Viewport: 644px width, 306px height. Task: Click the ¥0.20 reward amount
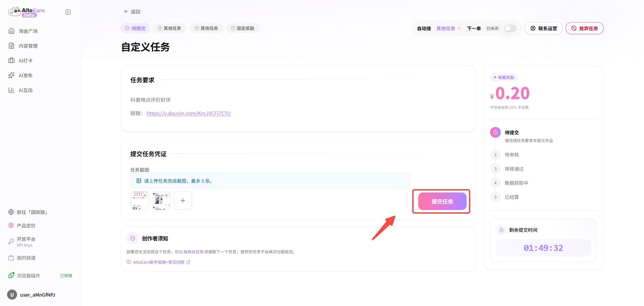pos(510,93)
